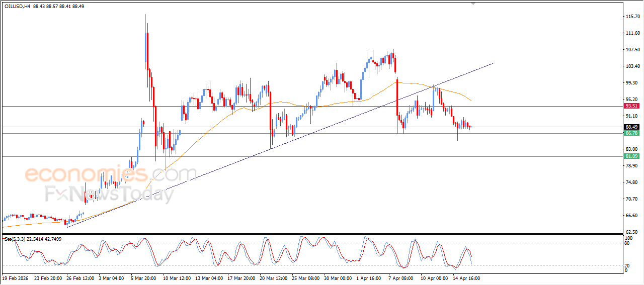Click the 62.50 price axis label
Image resolution: width=644 pixels, height=285 pixels.
tap(631, 232)
